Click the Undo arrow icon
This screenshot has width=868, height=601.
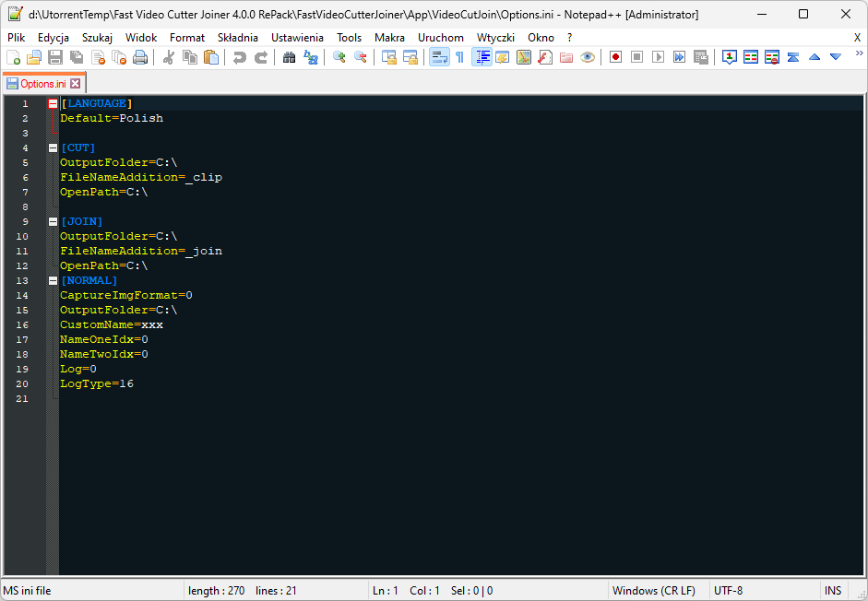239,57
